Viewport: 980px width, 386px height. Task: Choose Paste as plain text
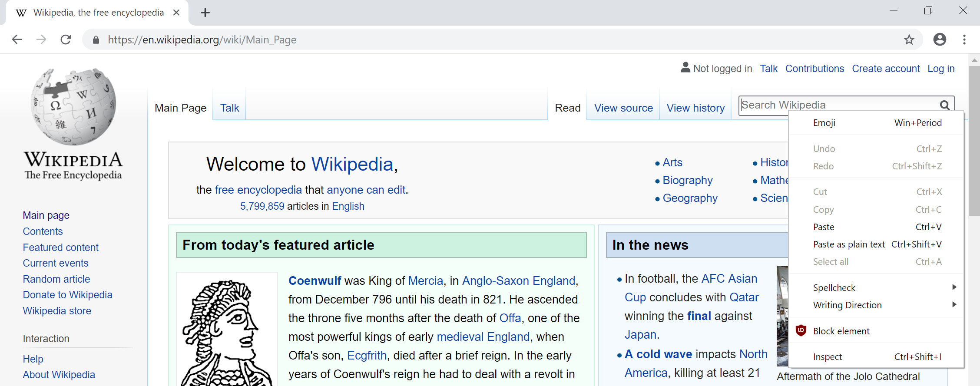876,244
